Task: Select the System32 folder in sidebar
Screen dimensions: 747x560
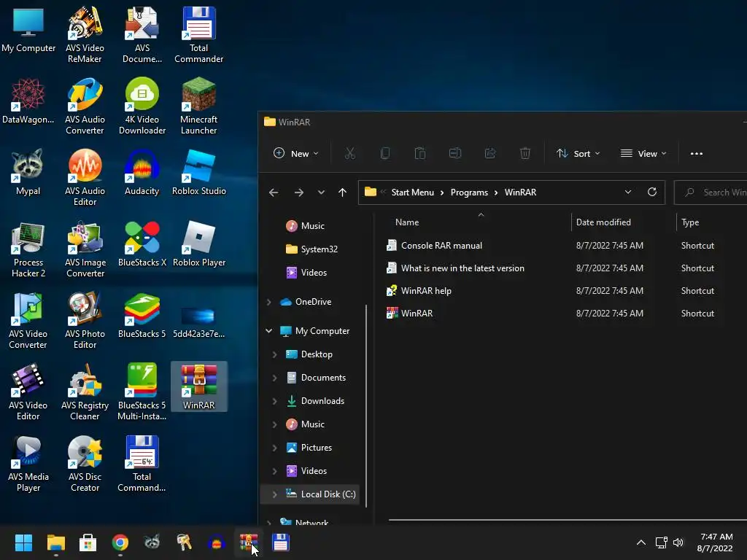Action: click(x=312, y=249)
